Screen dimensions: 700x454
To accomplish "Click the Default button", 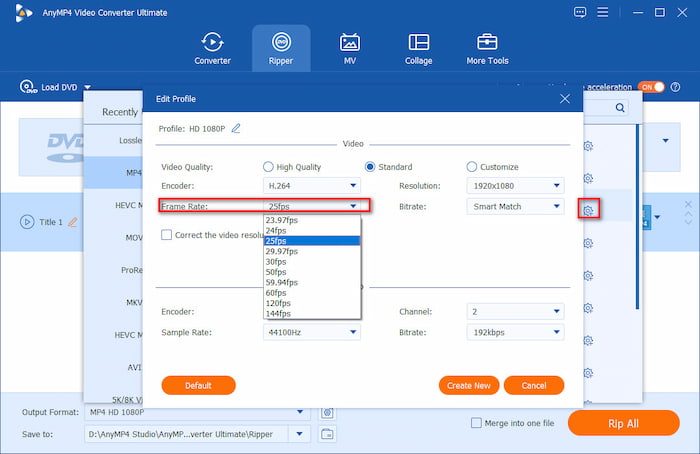I will 198,385.
